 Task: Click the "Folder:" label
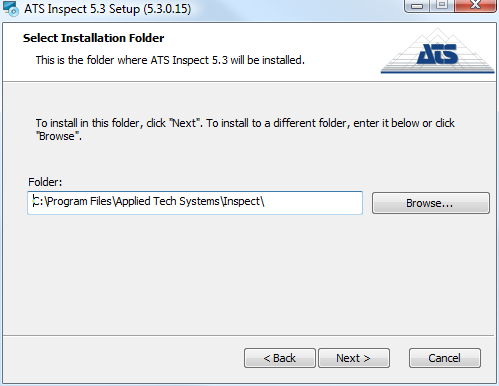(x=45, y=182)
